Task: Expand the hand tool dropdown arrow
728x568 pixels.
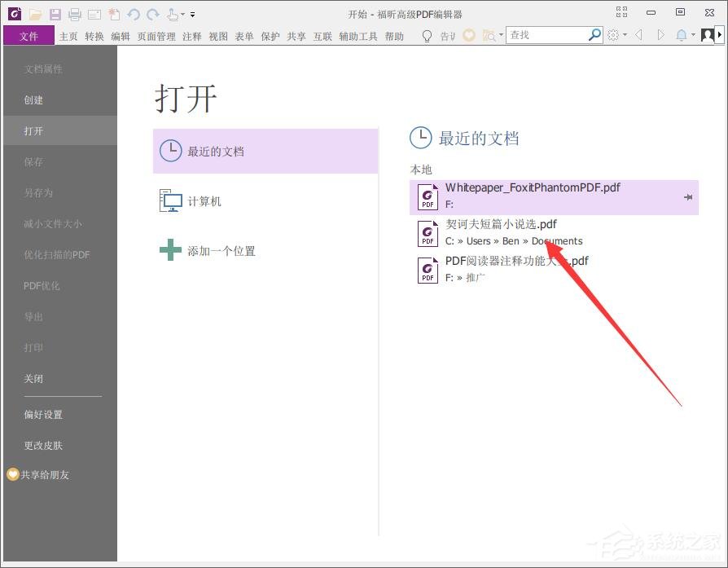Action: pyautogui.click(x=182, y=14)
